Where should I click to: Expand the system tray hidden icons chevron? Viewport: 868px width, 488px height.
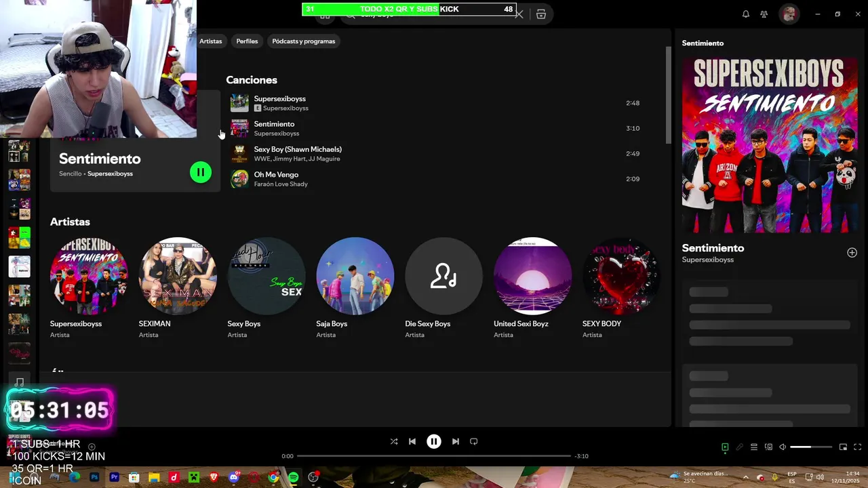[745, 477]
